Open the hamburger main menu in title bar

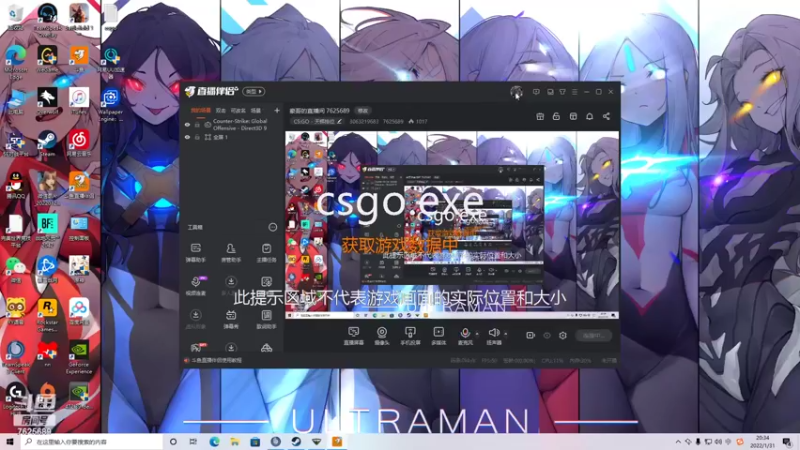(574, 92)
